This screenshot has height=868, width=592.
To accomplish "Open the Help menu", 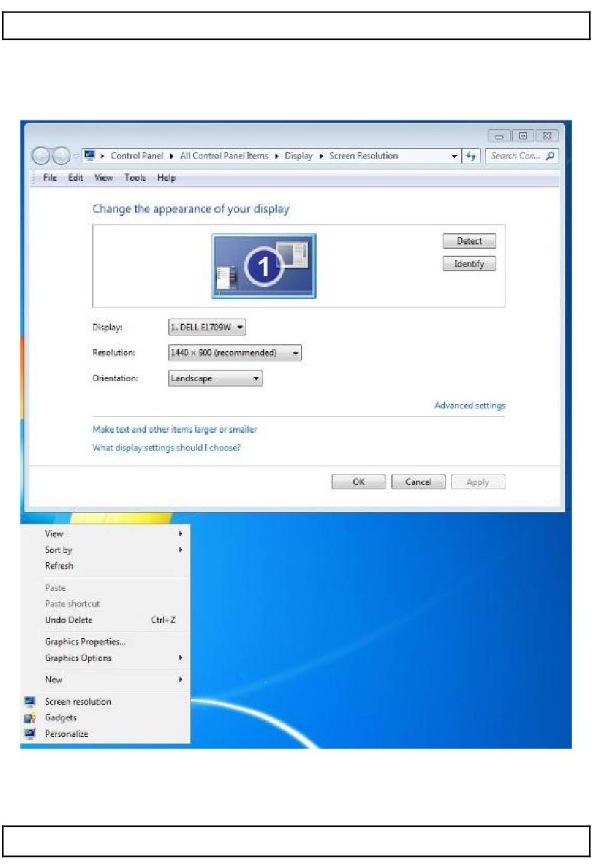I will 166,178.
